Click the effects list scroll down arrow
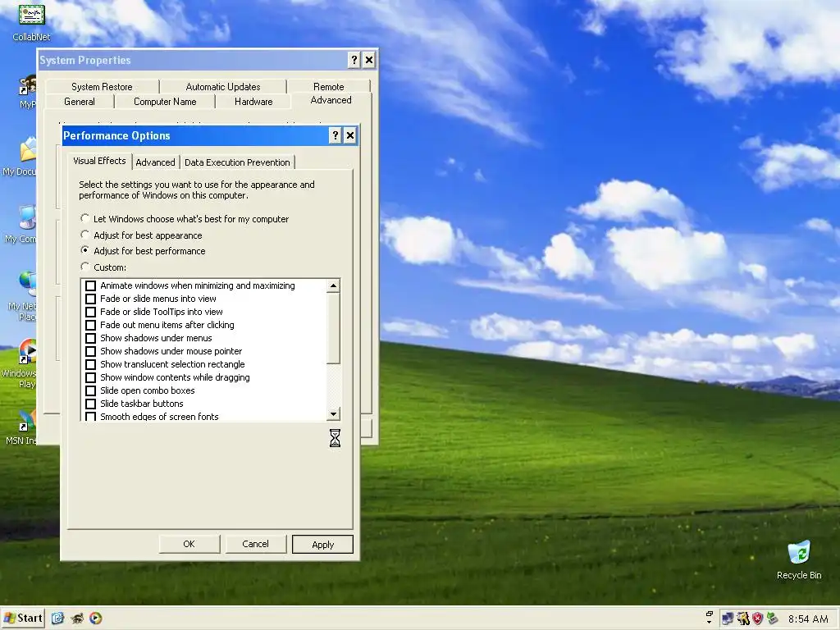 click(333, 413)
